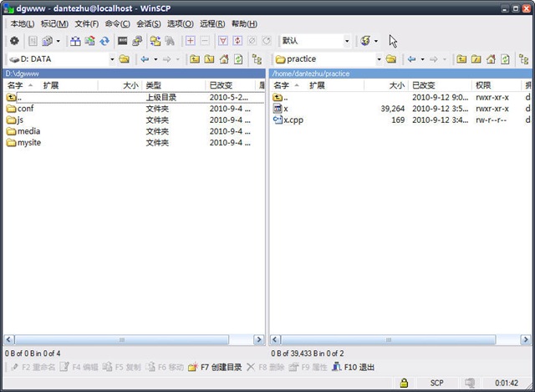Open in PuTTY toolbar icon
The height and width of the screenshot is (392, 535).
point(137,41)
